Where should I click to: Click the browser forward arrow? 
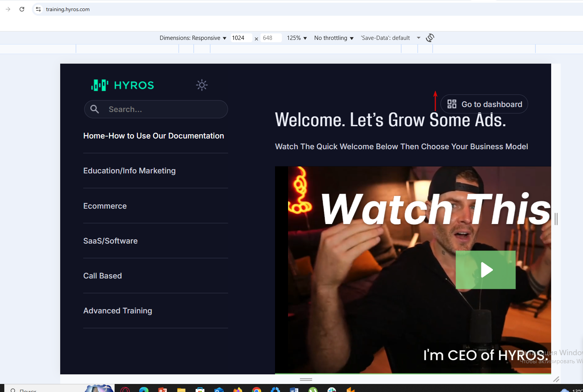[8, 9]
